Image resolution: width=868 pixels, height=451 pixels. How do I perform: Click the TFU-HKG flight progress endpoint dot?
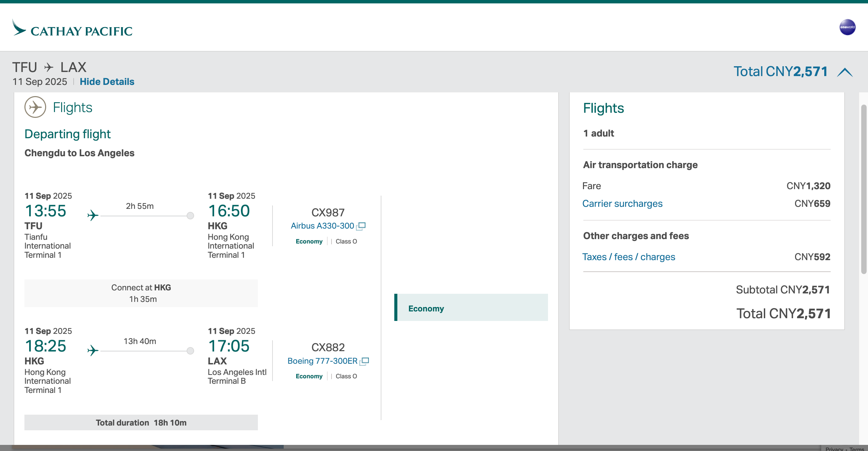190,216
